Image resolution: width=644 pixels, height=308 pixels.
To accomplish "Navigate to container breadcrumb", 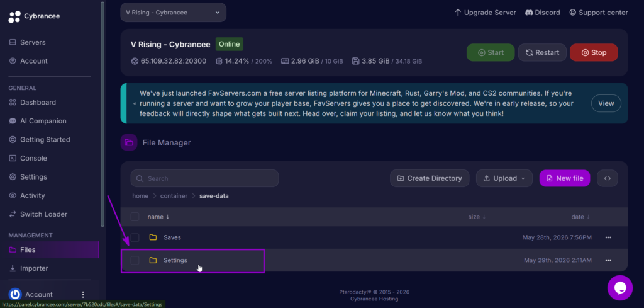I will [x=174, y=196].
